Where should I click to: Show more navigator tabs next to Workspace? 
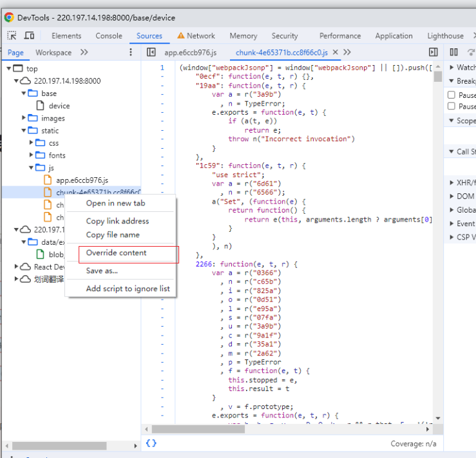[x=84, y=52]
